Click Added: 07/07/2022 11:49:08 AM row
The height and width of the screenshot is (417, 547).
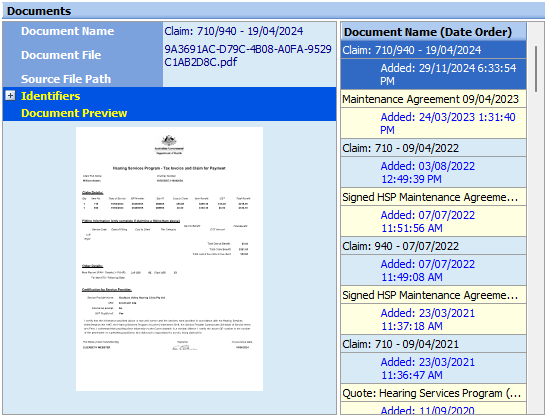click(434, 270)
